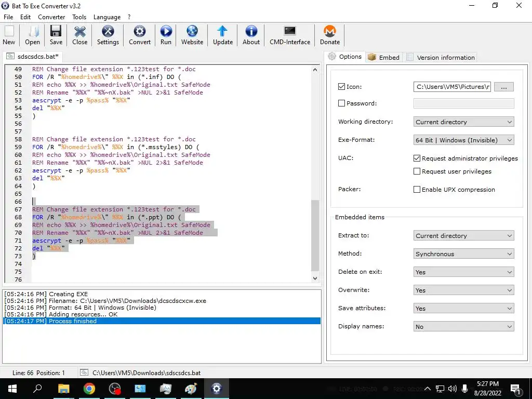Click the icon path input field
Screen dimensions: 532x399
(x=452, y=87)
